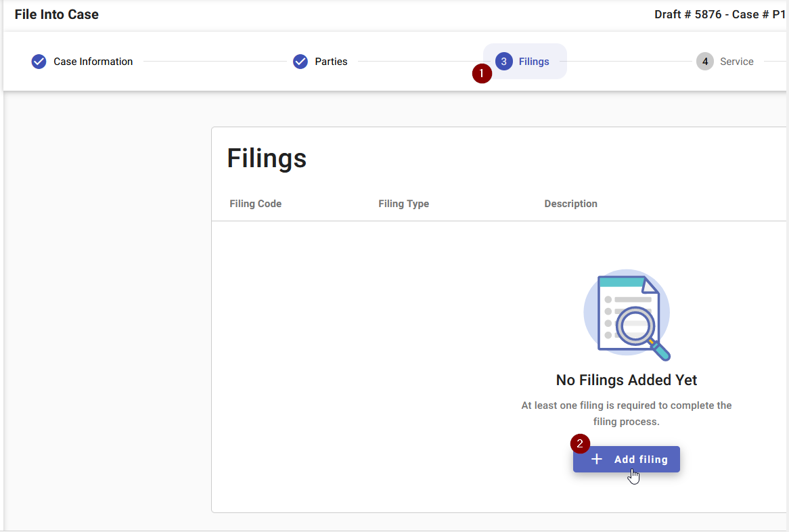789x532 pixels.
Task: Click the gray circle numbered 4 for Service
Action: coord(704,61)
